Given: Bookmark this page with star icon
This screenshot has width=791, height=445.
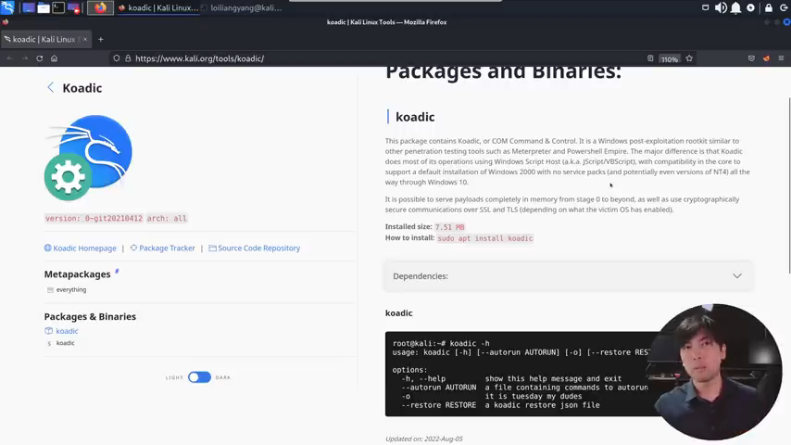Looking at the screenshot, I should [689, 59].
